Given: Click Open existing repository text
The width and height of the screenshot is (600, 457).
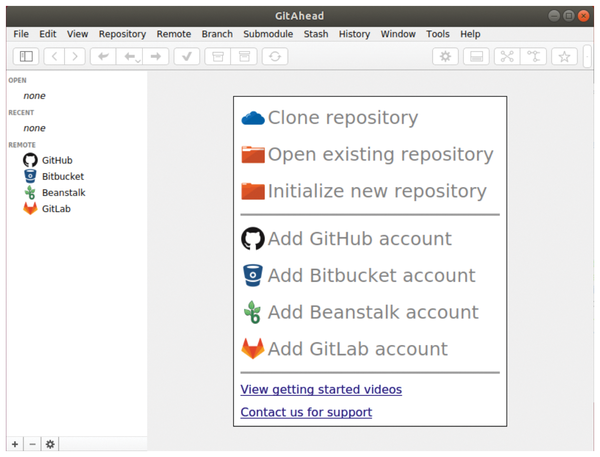Looking at the screenshot, I should 381,155.
